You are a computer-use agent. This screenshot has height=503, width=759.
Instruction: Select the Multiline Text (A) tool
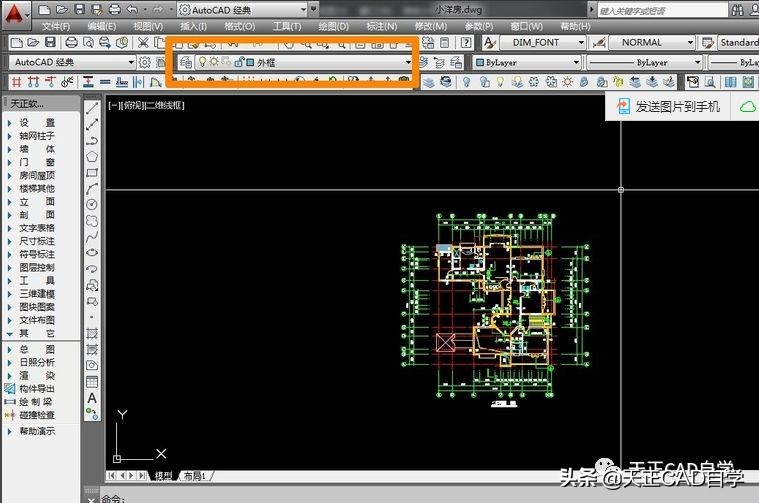(x=92, y=398)
